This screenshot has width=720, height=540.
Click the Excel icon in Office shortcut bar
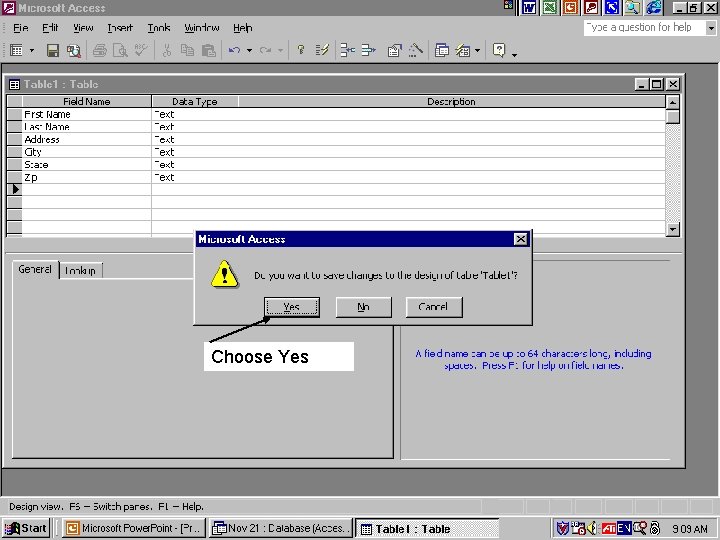(x=550, y=7)
